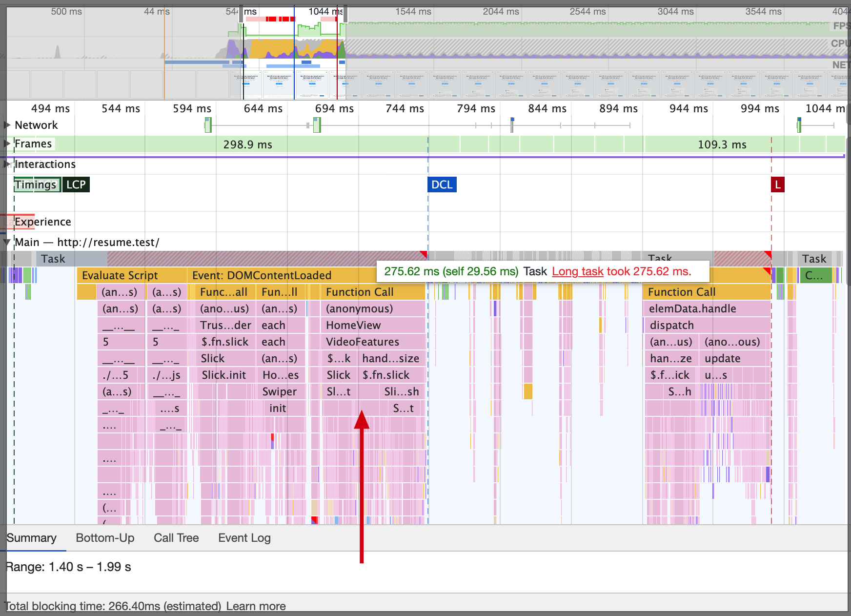The height and width of the screenshot is (616, 851).
Task: Click the elemData.handle entry
Action: 708,308
